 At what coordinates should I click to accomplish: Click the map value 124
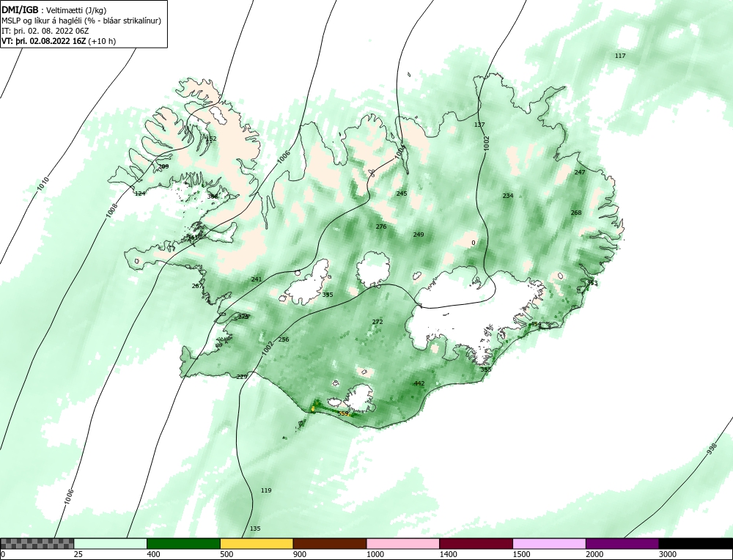(x=140, y=193)
